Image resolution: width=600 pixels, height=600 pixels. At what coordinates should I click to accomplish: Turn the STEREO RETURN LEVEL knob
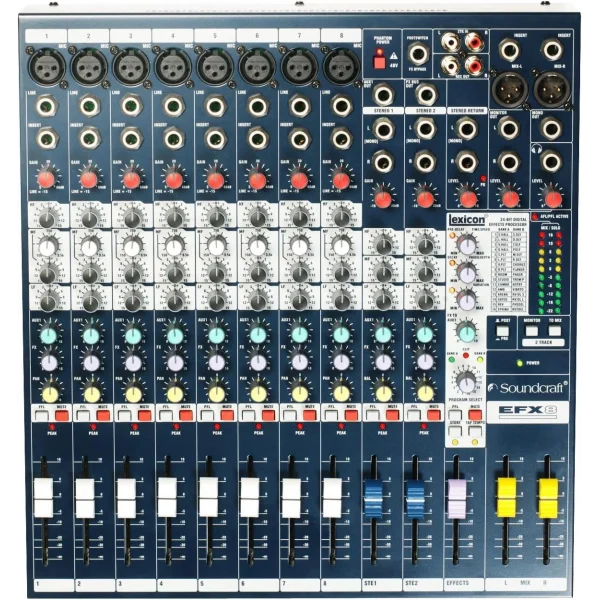coord(468,199)
